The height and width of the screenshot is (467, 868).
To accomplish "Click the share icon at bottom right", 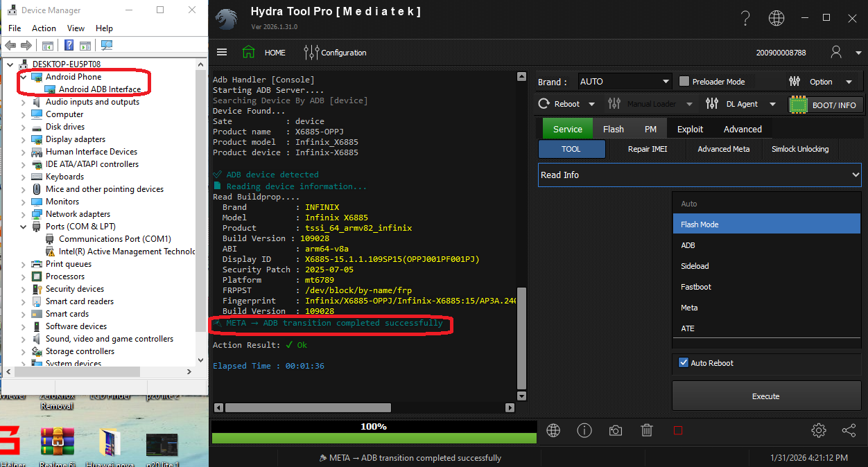I will click(849, 430).
